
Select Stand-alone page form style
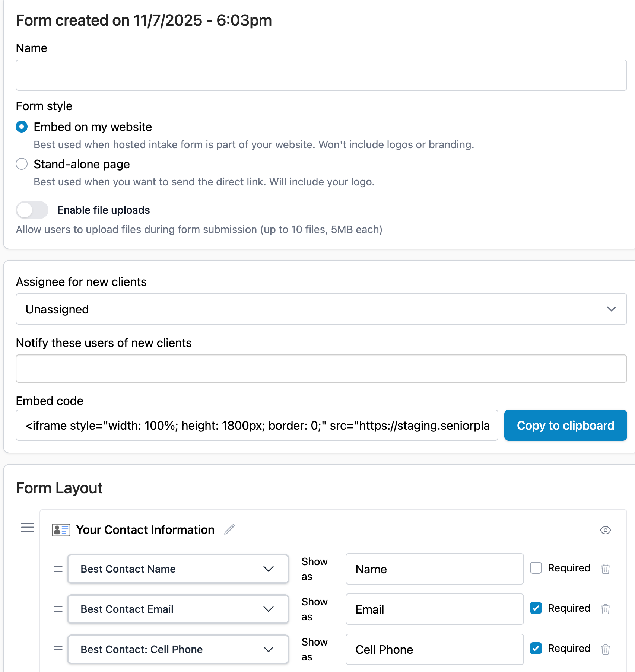pyautogui.click(x=22, y=164)
